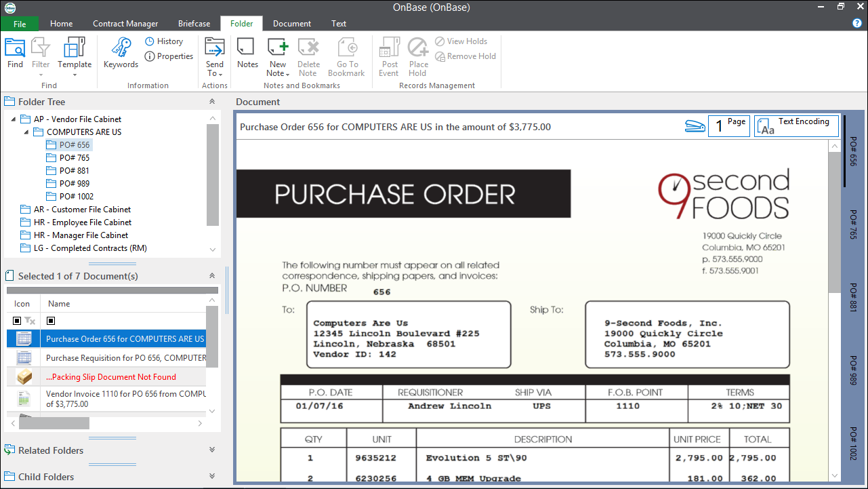
Task: Click View Holds in Records Management
Action: pos(461,41)
